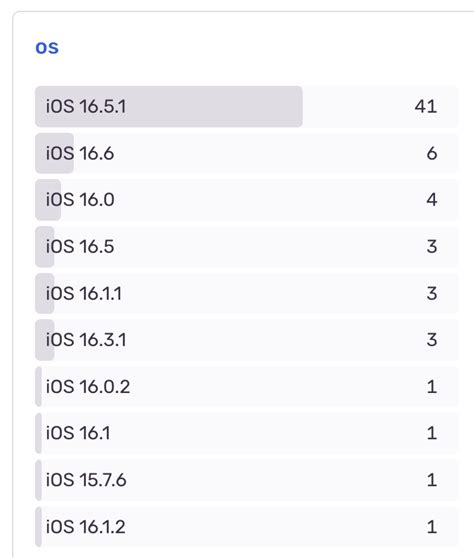Select the iOS 16.6 row
Screen dimensions: 474x558
click(247, 153)
